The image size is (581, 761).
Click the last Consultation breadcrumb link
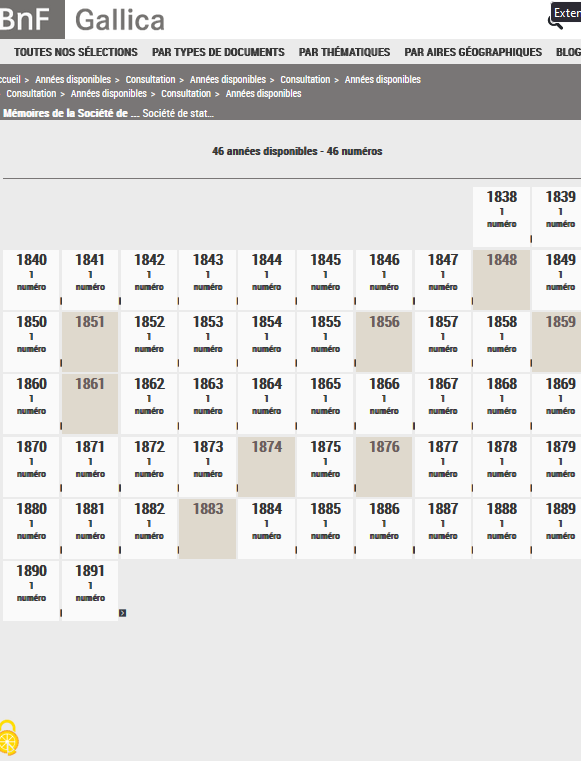(186, 94)
